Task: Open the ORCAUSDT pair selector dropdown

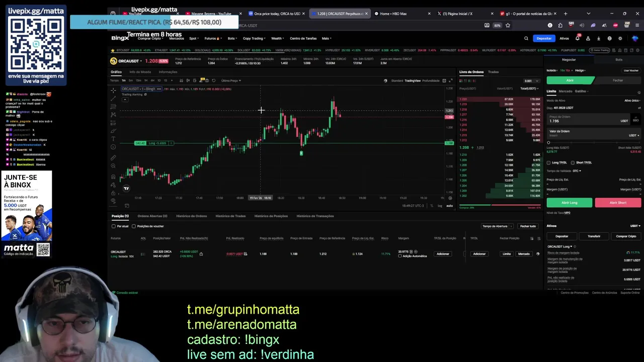Action: click(x=130, y=61)
